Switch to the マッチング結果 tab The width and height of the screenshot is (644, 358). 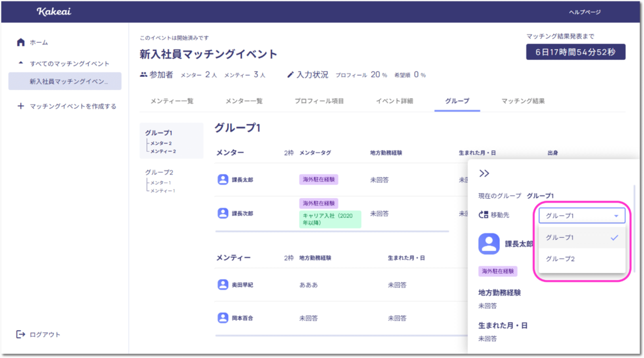[523, 101]
